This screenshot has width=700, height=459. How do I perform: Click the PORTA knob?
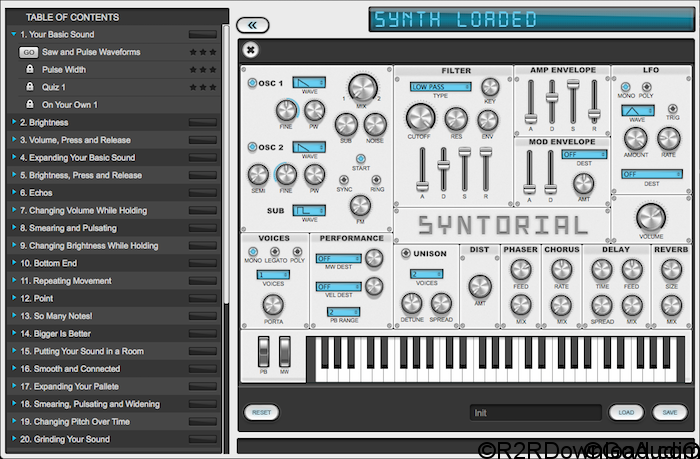pos(273,305)
